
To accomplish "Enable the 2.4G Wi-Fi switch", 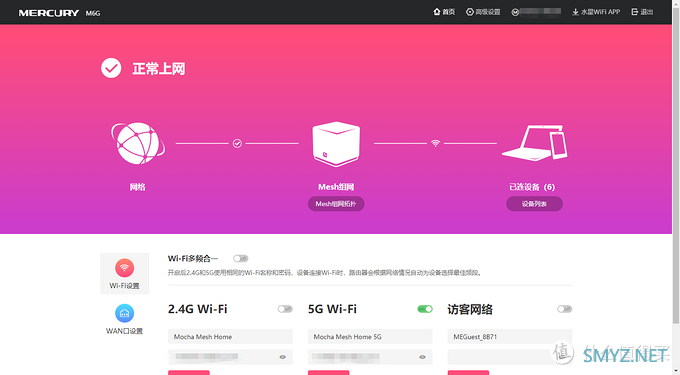I will tap(285, 309).
